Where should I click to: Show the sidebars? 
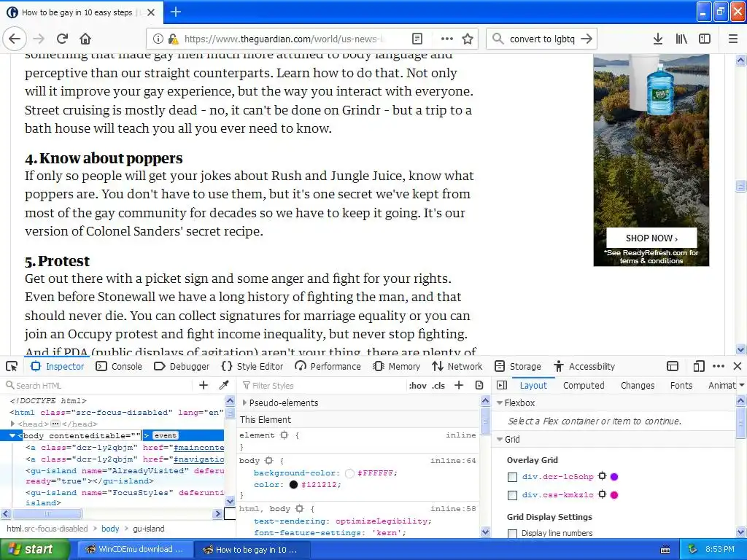coord(705,39)
